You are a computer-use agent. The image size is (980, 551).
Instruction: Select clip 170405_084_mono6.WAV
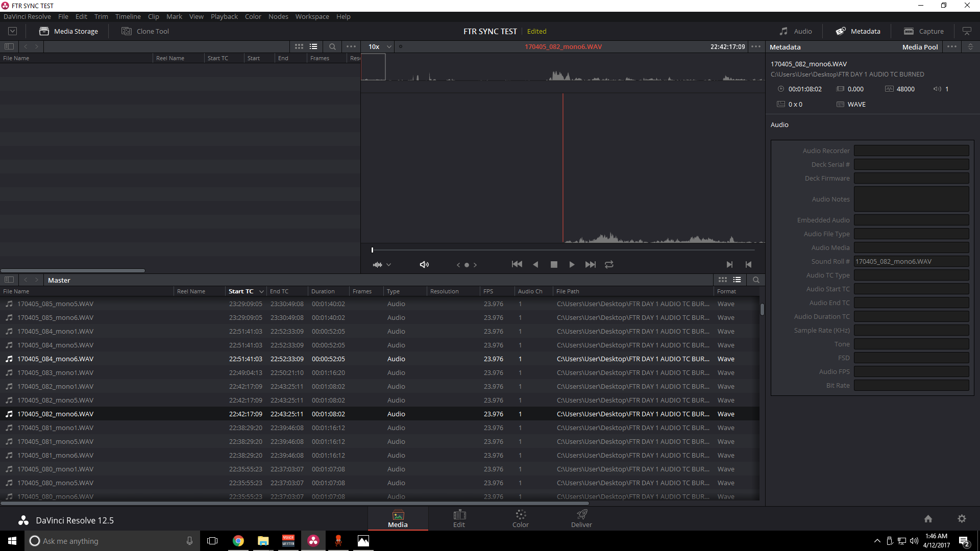(379, 359)
